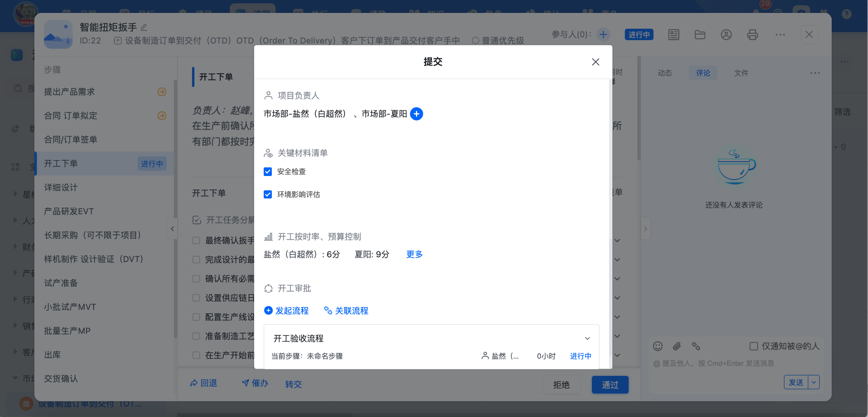Switch to the 评论 tab
The width and height of the screenshot is (868, 417).
(x=703, y=73)
